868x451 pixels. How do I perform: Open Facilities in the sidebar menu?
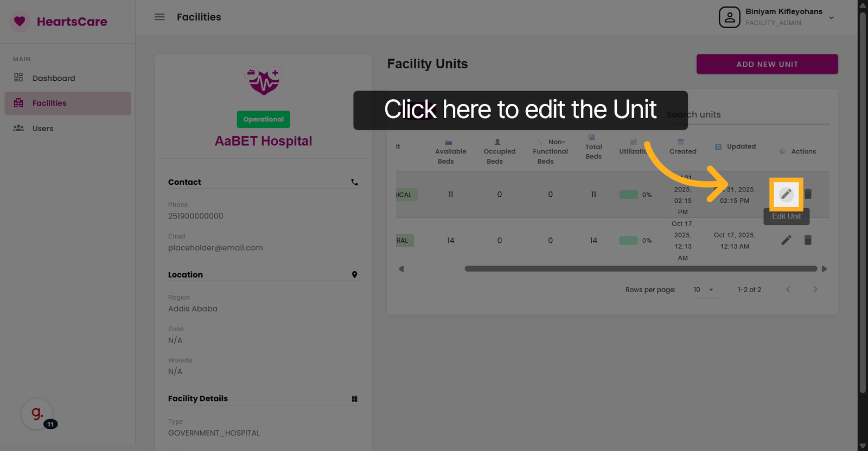pyautogui.click(x=68, y=103)
